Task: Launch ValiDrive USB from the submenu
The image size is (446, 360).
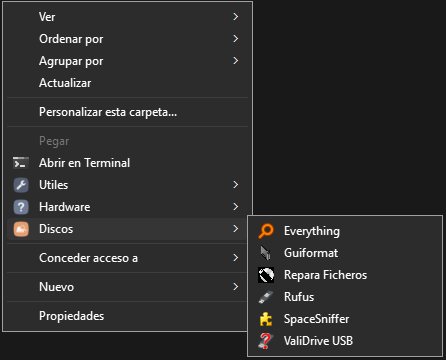Action: tap(345, 341)
